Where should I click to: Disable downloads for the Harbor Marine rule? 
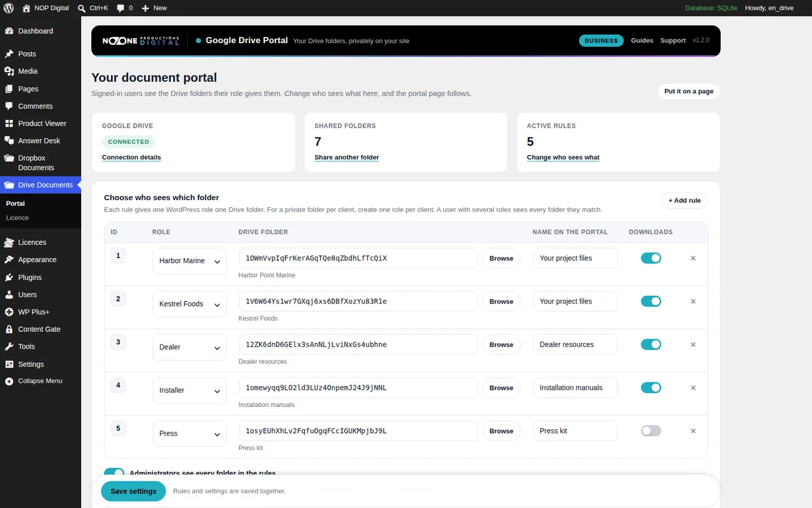(651, 258)
